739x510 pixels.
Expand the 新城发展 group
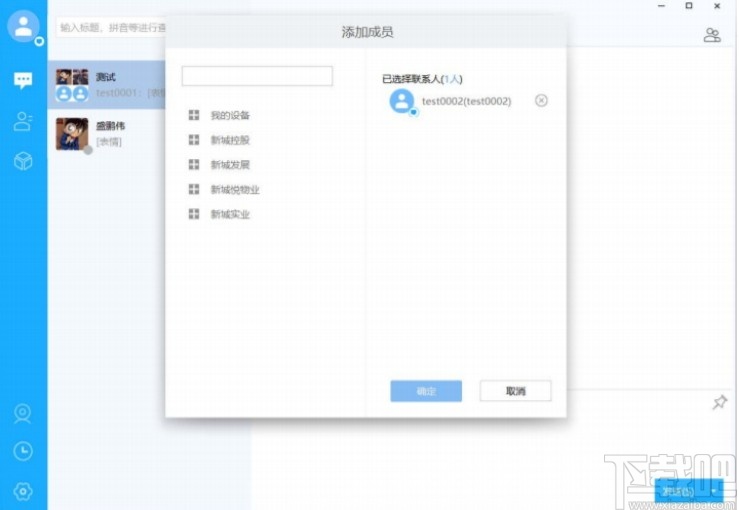click(x=194, y=165)
